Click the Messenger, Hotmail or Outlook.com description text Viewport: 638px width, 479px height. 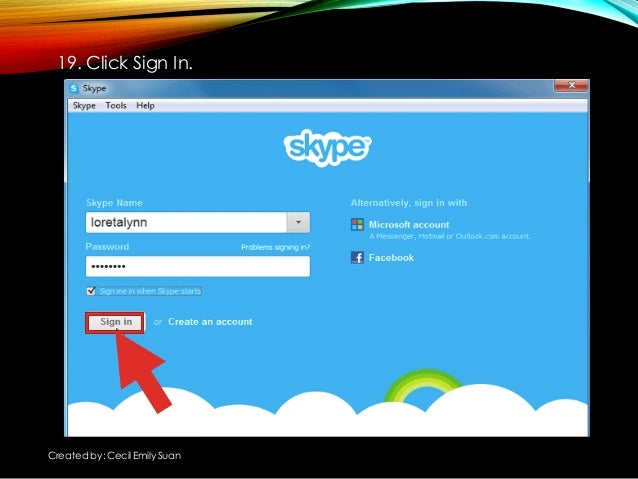pos(450,236)
